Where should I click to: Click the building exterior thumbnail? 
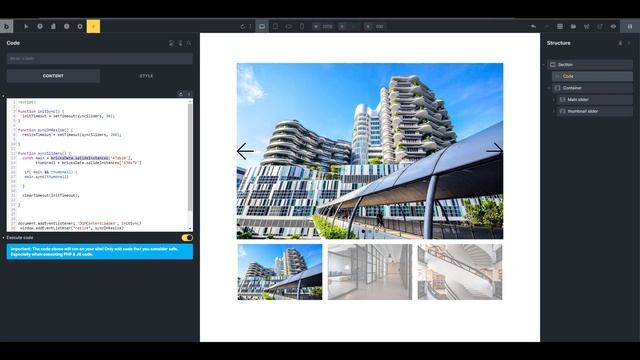pyautogui.click(x=280, y=272)
